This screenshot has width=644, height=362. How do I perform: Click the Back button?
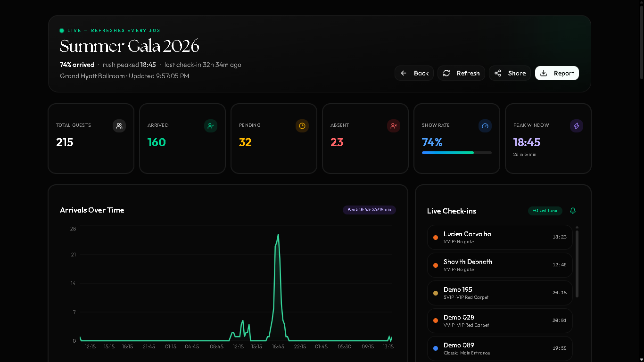click(x=414, y=73)
